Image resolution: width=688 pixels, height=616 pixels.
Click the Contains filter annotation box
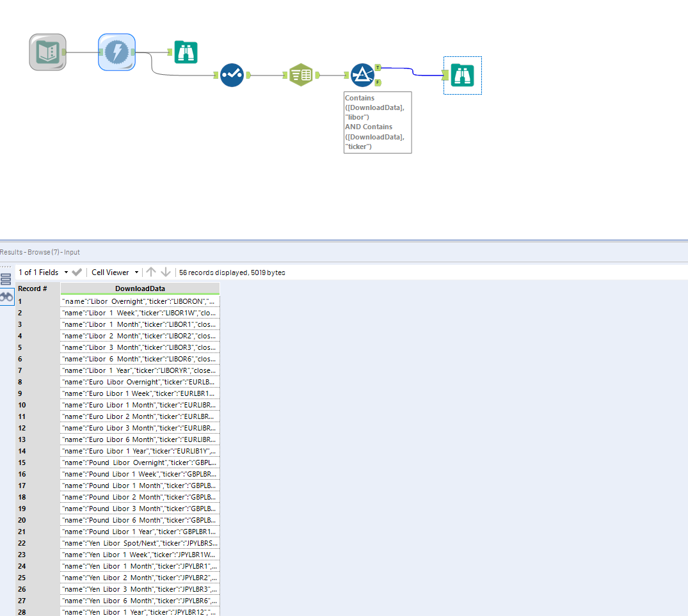(378, 122)
